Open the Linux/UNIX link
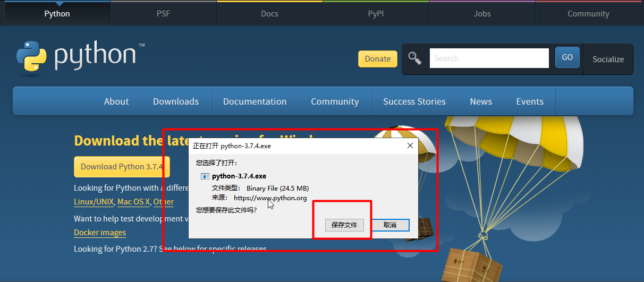Screen dimensions: 644x282 pyautogui.click(x=94, y=202)
